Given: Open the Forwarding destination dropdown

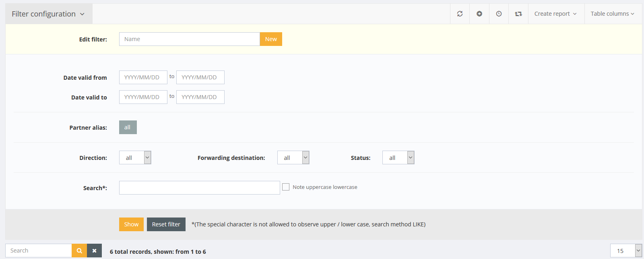Looking at the screenshot, I should (x=293, y=157).
